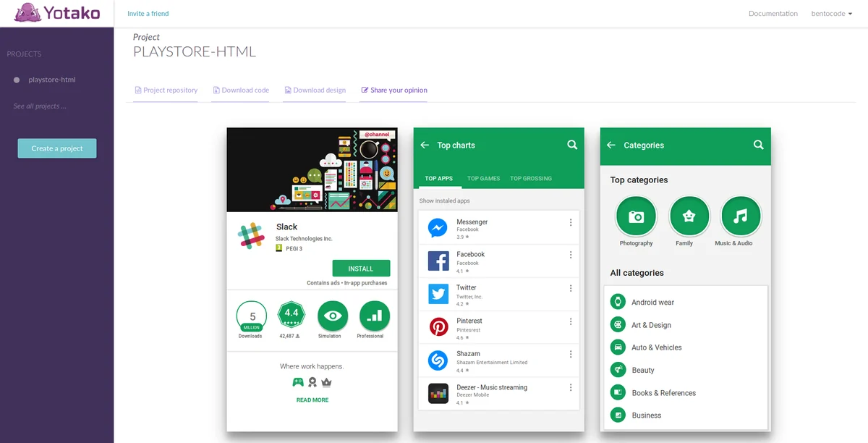Click the Business category icon
Screen dimensions: 868x443
pyautogui.click(x=618, y=415)
